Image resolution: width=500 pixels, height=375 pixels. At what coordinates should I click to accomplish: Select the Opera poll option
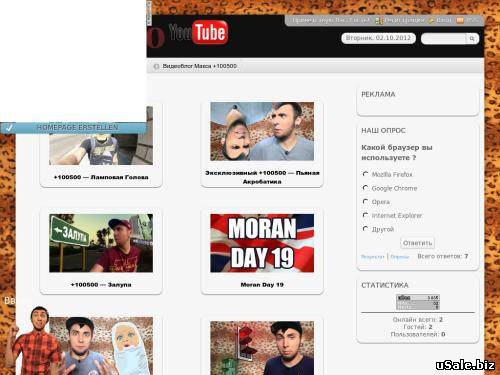[x=365, y=202]
